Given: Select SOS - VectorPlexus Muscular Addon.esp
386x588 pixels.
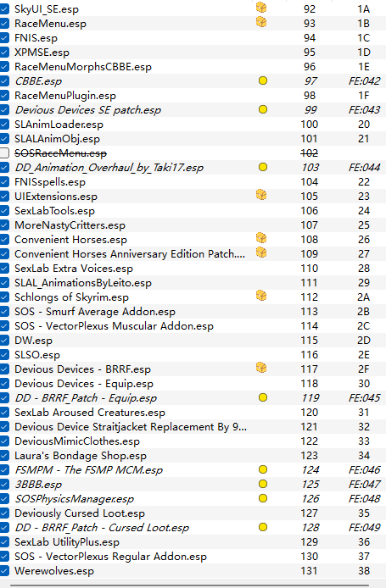Looking at the screenshot, I should 115,326.
